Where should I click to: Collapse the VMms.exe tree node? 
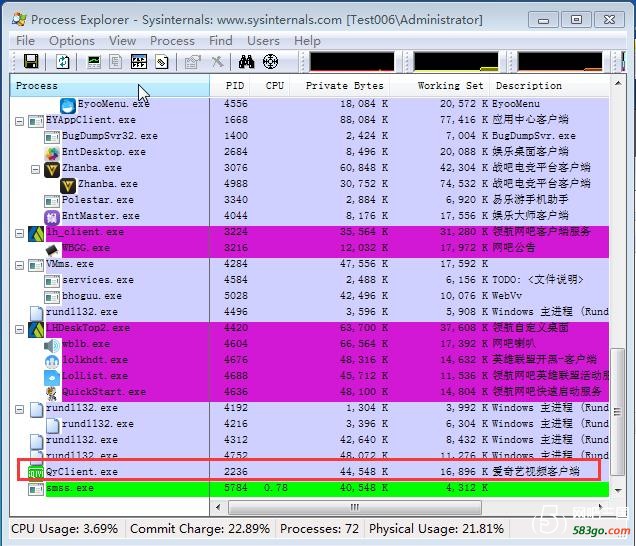19,265
